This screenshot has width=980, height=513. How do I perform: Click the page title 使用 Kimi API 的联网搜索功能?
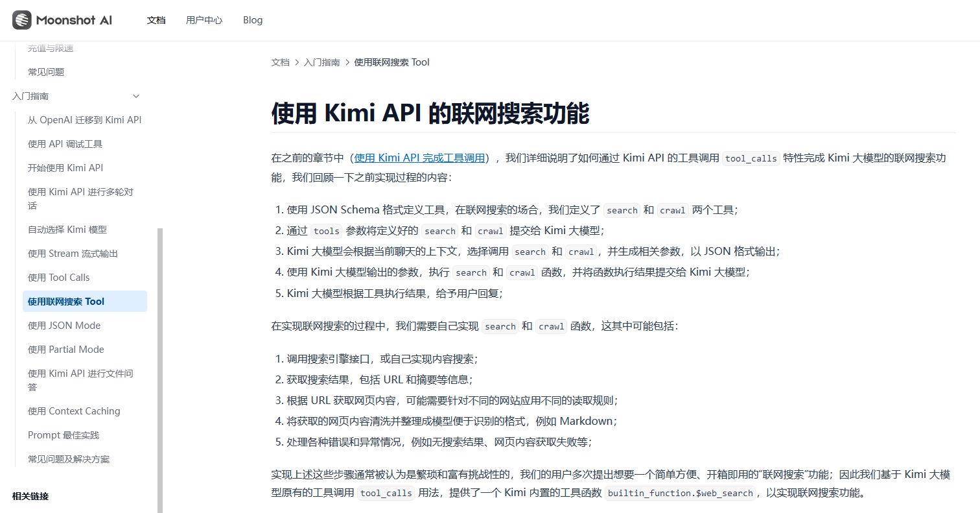tap(430, 113)
